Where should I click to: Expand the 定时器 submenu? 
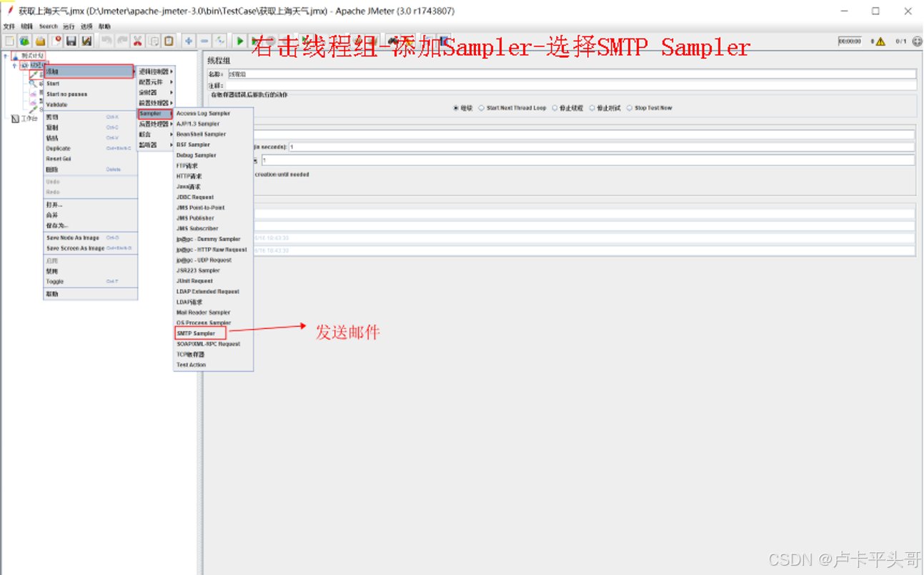pos(156,92)
